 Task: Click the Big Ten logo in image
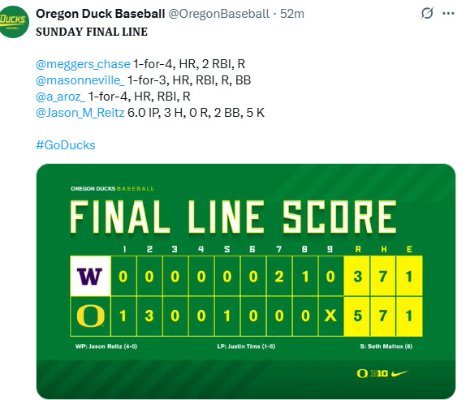point(379,374)
